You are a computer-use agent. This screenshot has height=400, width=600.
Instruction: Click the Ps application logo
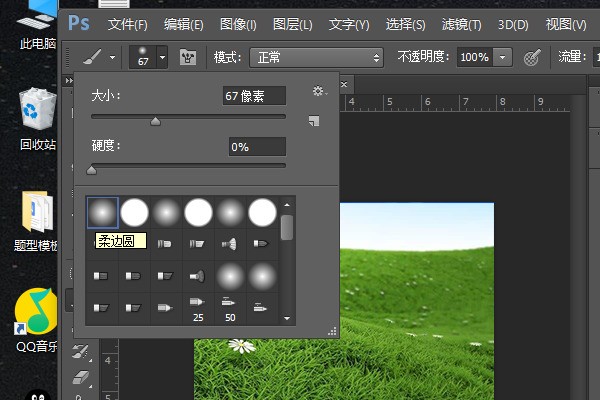79,23
